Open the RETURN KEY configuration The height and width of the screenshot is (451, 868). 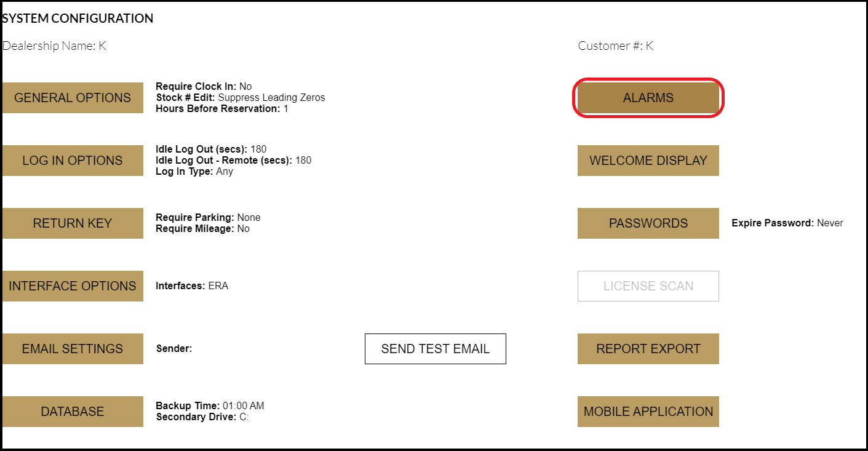click(73, 223)
